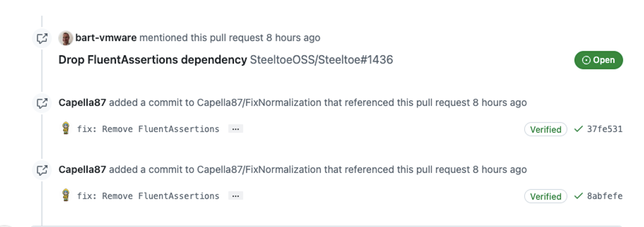Open Capella87 profile in first commit event
Image resolution: width=644 pixels, height=227 pixels.
[82, 103]
